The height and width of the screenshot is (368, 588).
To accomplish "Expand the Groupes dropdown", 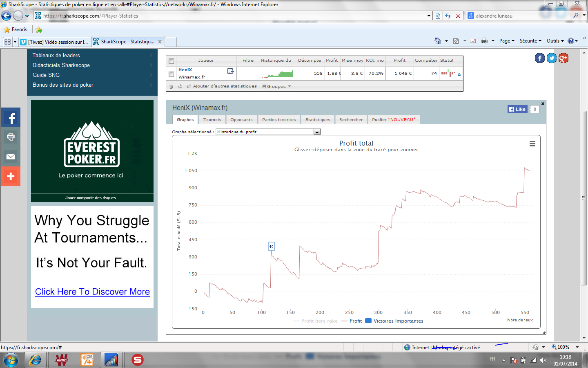I will [277, 87].
